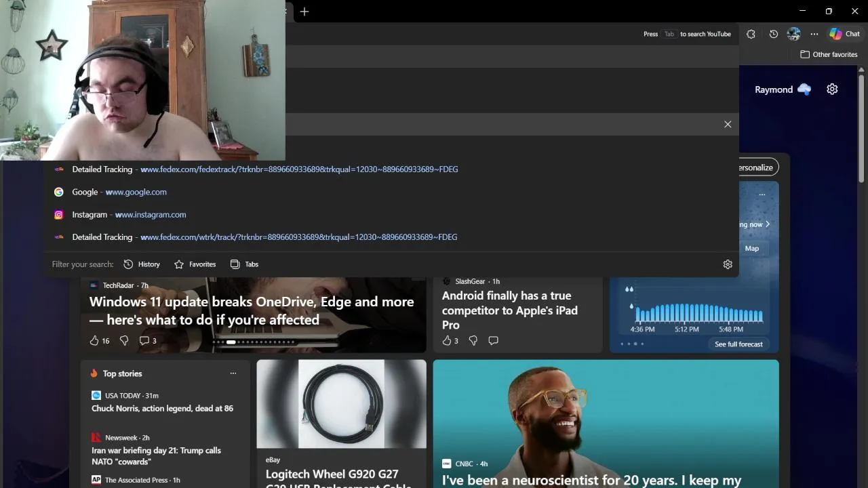Select the Google www.google.com suggestion
This screenshot has height=488, width=868.
coord(391,192)
